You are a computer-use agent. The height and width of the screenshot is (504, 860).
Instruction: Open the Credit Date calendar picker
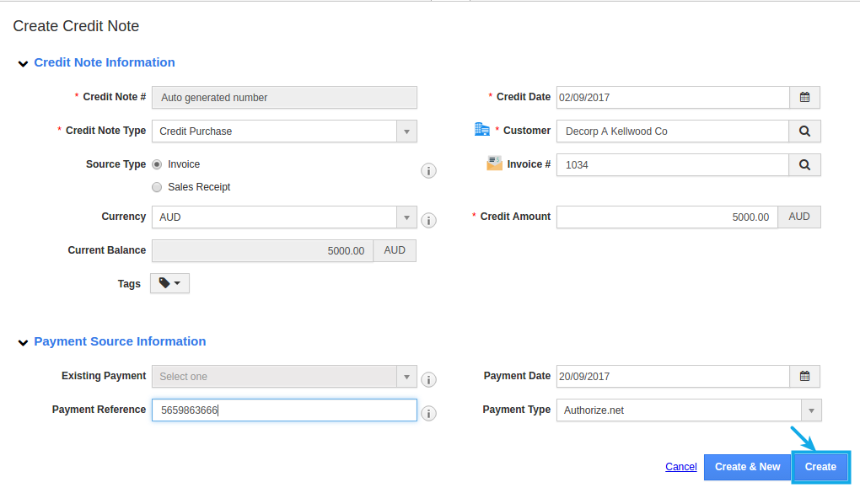804,97
